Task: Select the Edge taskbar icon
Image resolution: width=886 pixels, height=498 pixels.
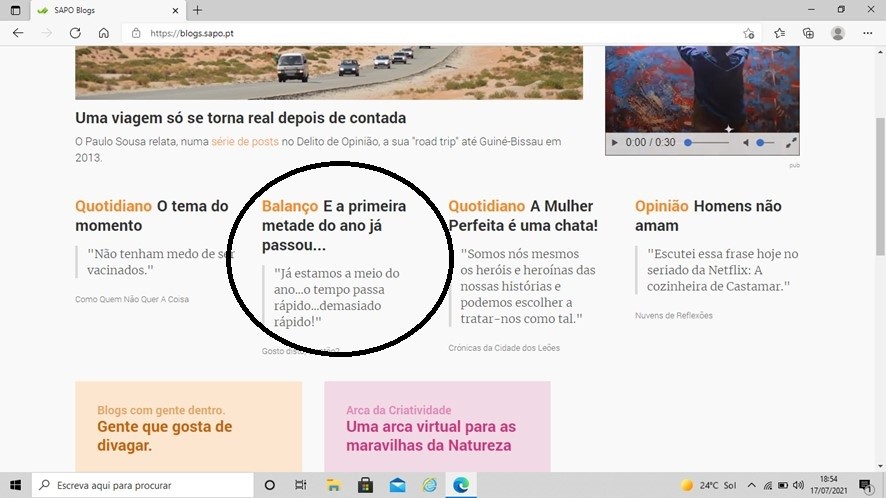Action: (461, 485)
